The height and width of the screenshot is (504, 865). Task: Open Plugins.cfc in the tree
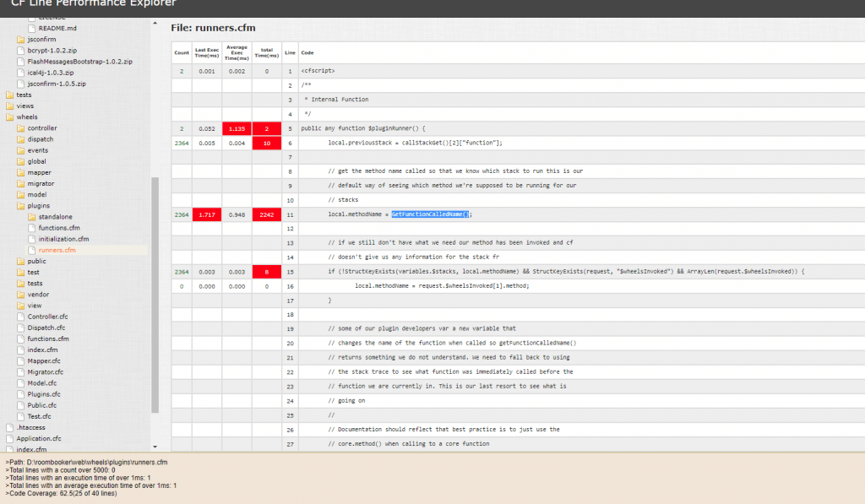click(44, 394)
